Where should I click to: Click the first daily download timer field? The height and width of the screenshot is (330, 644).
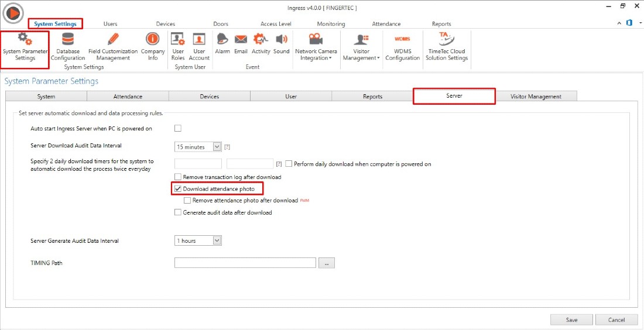pos(198,164)
